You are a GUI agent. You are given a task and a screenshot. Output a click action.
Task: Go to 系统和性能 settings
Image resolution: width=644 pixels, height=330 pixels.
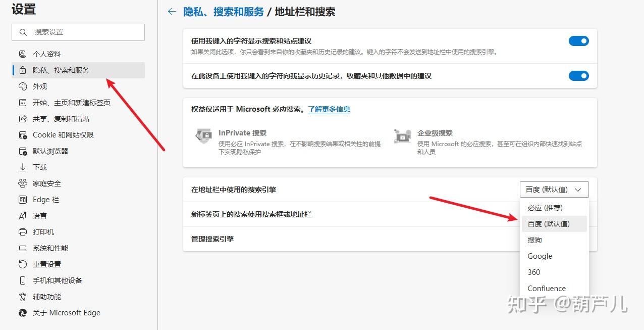tap(78, 248)
